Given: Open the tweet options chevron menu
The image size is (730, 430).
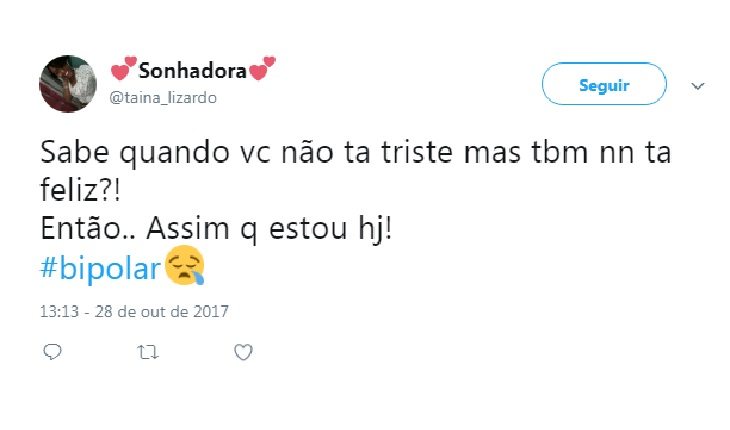Looking at the screenshot, I should [697, 86].
